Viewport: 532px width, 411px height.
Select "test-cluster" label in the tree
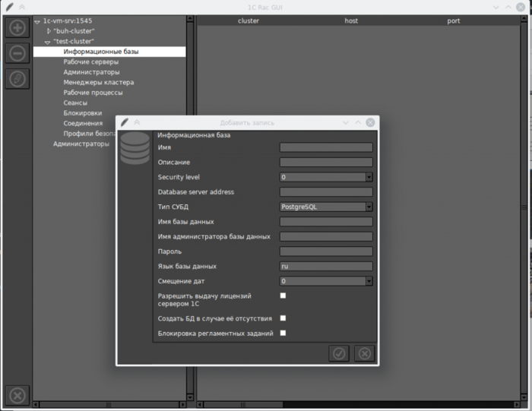pos(74,41)
